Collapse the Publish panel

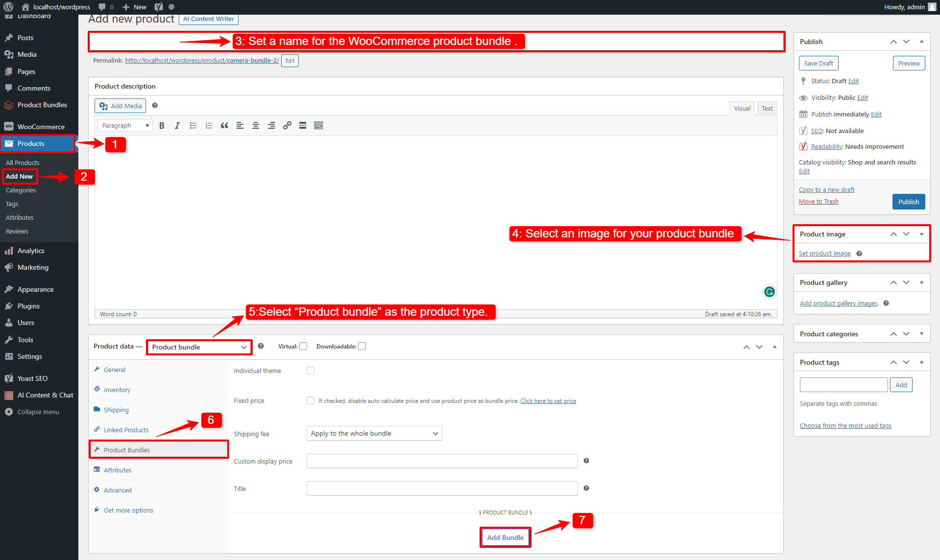pos(921,42)
